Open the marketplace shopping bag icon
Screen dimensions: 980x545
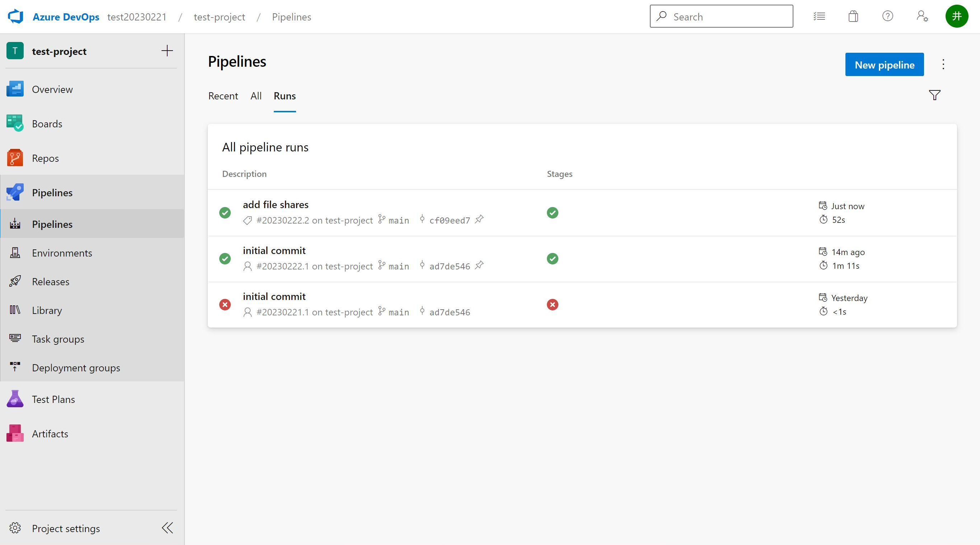click(x=853, y=17)
